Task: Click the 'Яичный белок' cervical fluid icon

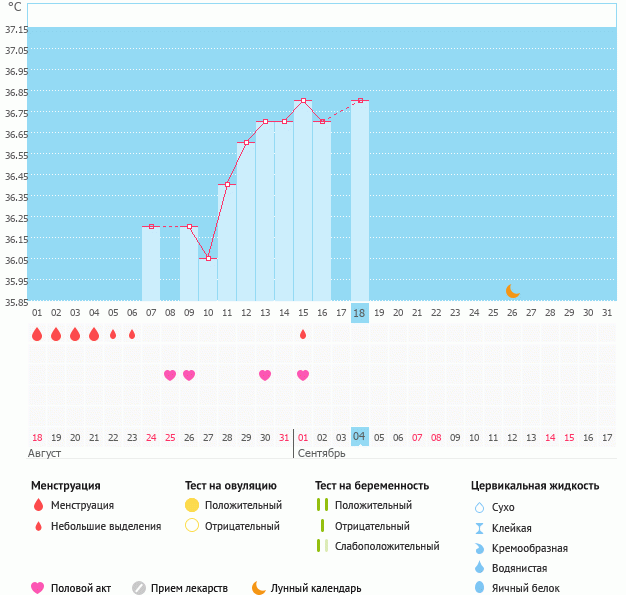Action: (480, 588)
